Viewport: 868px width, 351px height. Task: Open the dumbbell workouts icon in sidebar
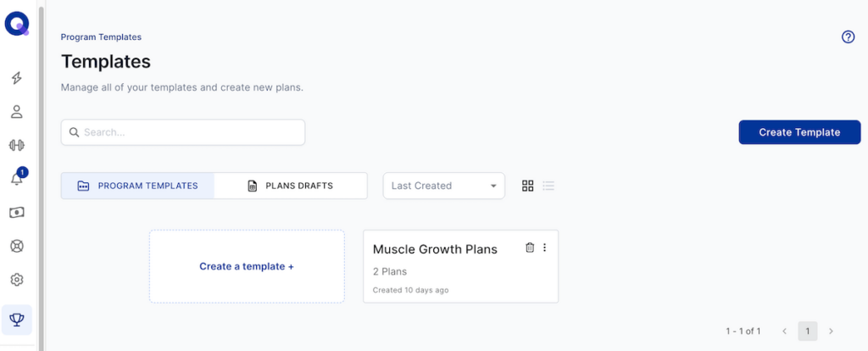click(17, 145)
